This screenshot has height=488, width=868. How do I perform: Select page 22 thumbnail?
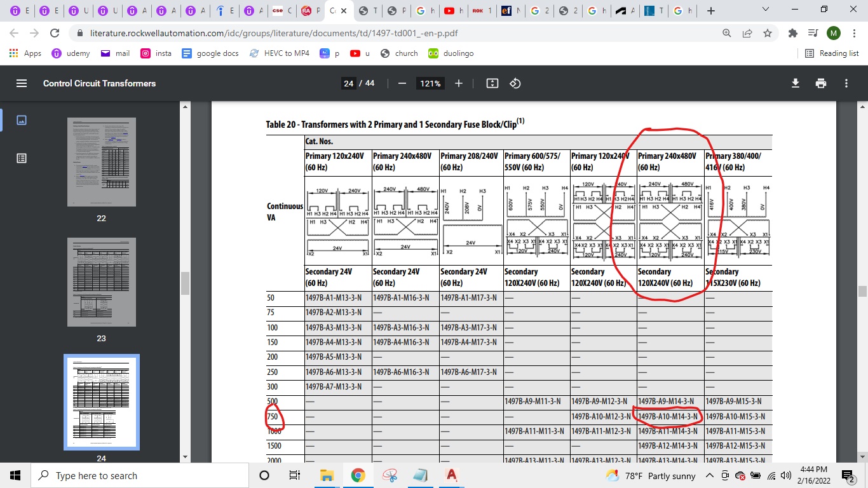[x=102, y=162]
